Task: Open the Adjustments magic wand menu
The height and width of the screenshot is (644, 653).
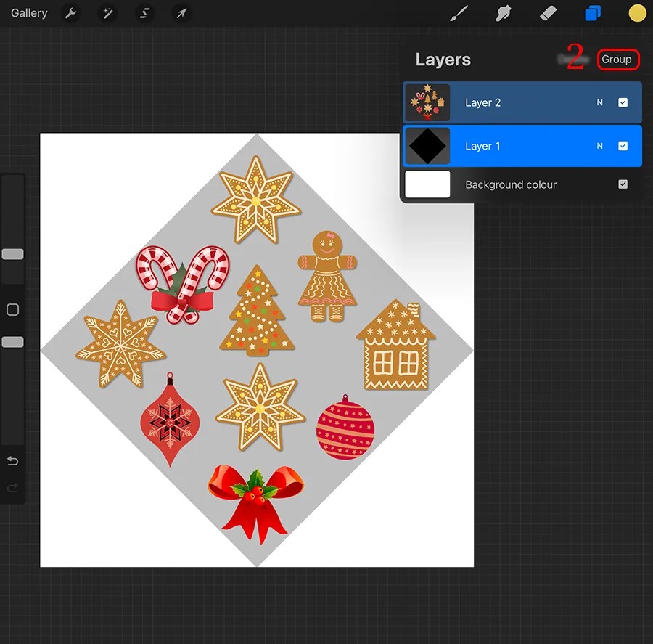Action: click(107, 13)
